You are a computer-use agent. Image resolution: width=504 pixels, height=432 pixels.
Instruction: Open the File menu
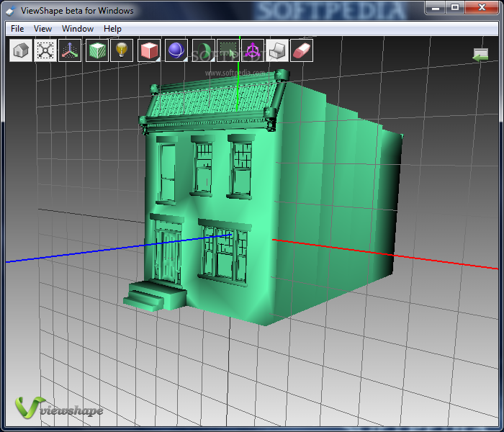tap(17, 29)
